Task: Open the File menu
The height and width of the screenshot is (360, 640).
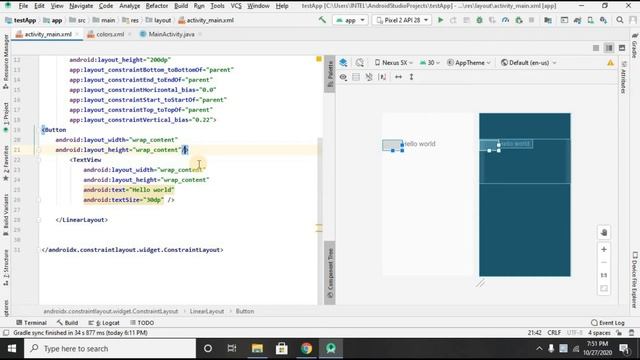Action: [x=23, y=6]
